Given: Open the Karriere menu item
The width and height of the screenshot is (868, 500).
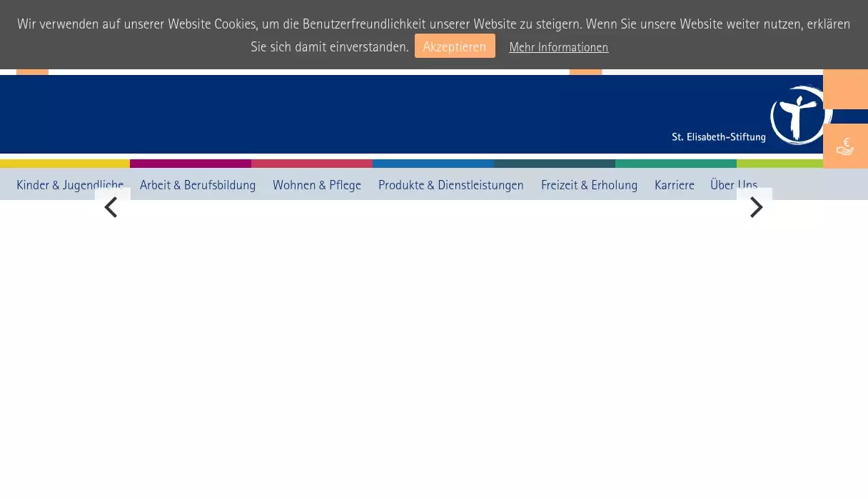Looking at the screenshot, I should click(x=675, y=185).
